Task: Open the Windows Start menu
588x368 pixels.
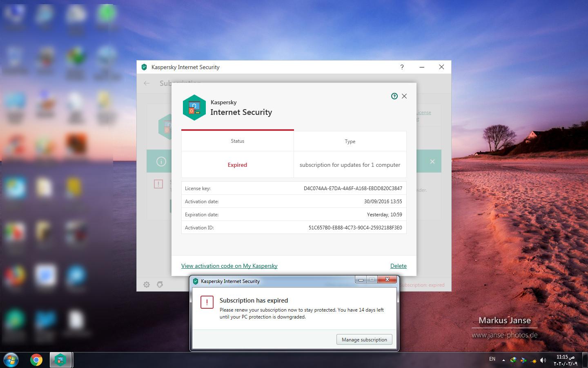Action: pos(11,360)
